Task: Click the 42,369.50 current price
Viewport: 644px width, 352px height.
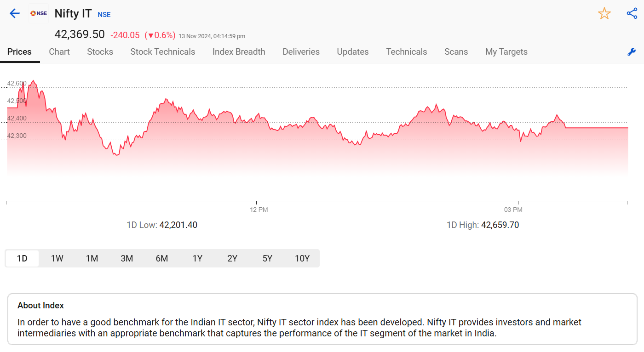Action: (80, 34)
